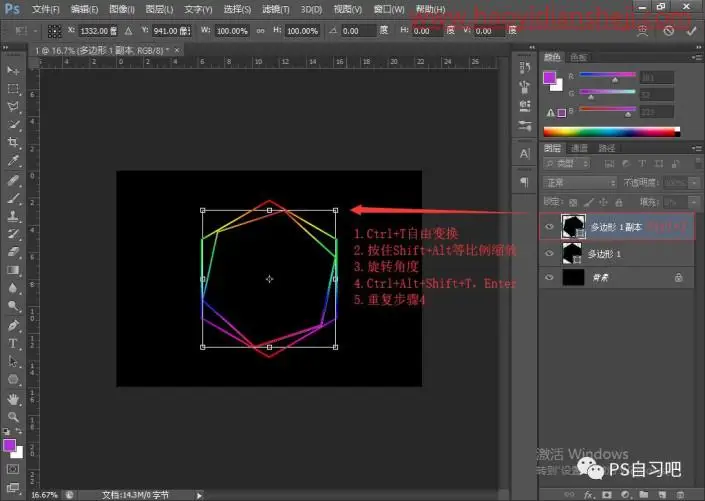Select the Crop tool

[13, 143]
